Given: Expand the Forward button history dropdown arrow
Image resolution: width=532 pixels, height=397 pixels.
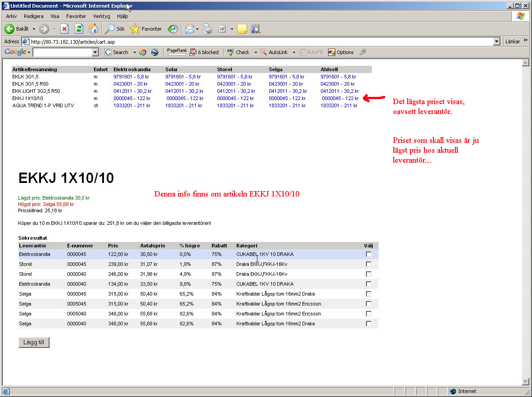Looking at the screenshot, I should tap(54, 29).
